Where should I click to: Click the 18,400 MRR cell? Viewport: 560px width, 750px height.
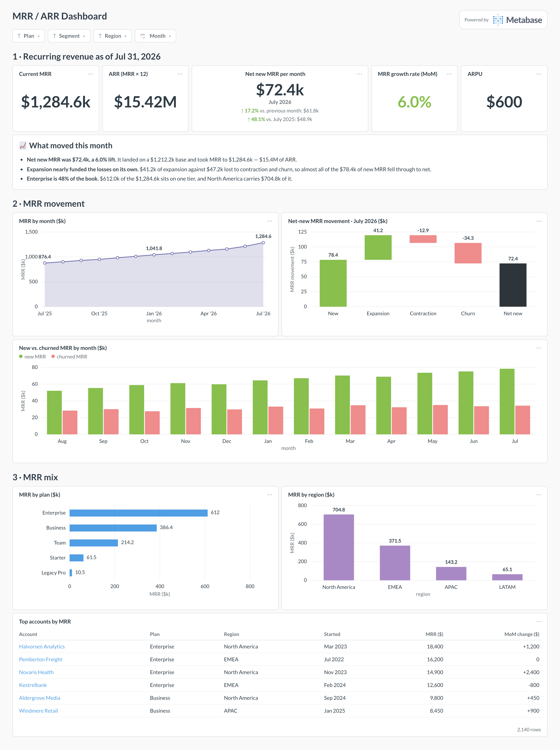pyautogui.click(x=435, y=647)
